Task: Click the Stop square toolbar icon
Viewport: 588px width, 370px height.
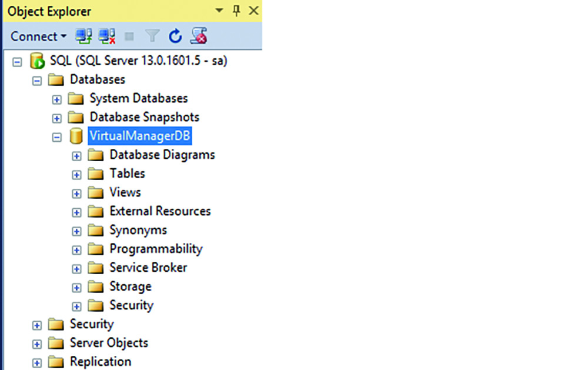Action: click(129, 36)
